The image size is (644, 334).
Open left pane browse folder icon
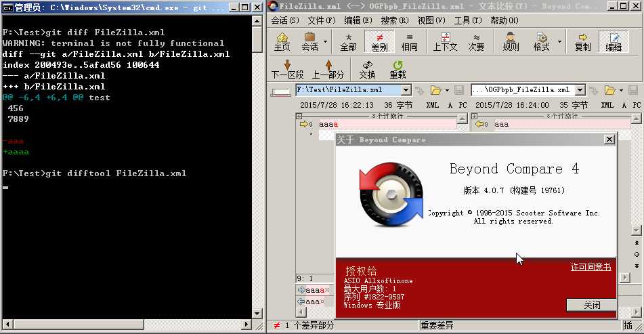pos(436,90)
